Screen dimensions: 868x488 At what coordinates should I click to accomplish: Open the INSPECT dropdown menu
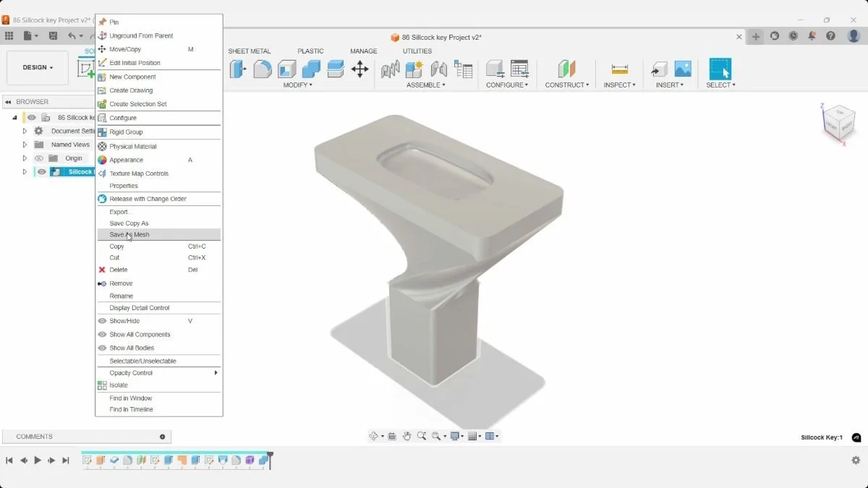pos(620,85)
